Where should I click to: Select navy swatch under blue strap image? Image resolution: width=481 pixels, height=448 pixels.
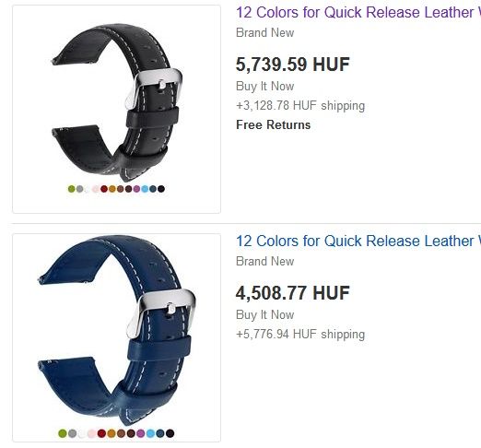coord(160,433)
